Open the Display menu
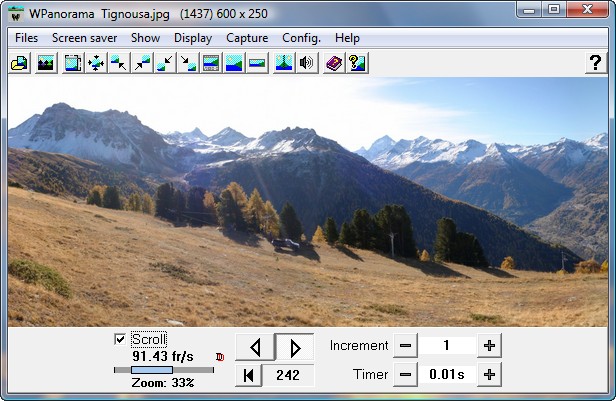The image size is (616, 401). [193, 38]
